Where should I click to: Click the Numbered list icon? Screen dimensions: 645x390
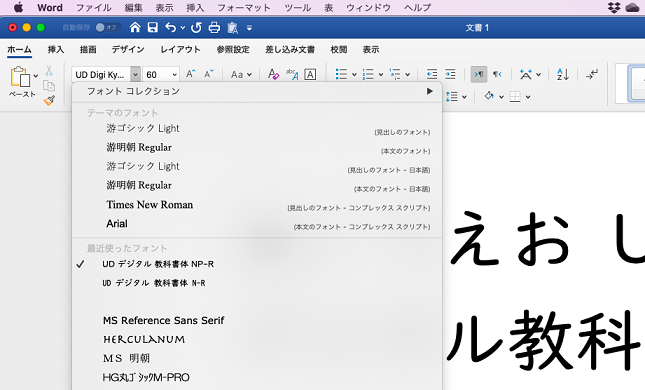tap(368, 74)
